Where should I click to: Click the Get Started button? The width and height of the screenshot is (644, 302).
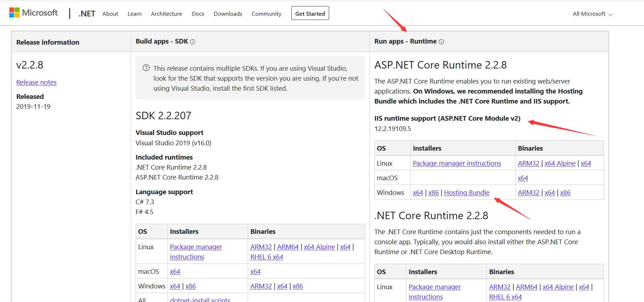[x=310, y=13]
